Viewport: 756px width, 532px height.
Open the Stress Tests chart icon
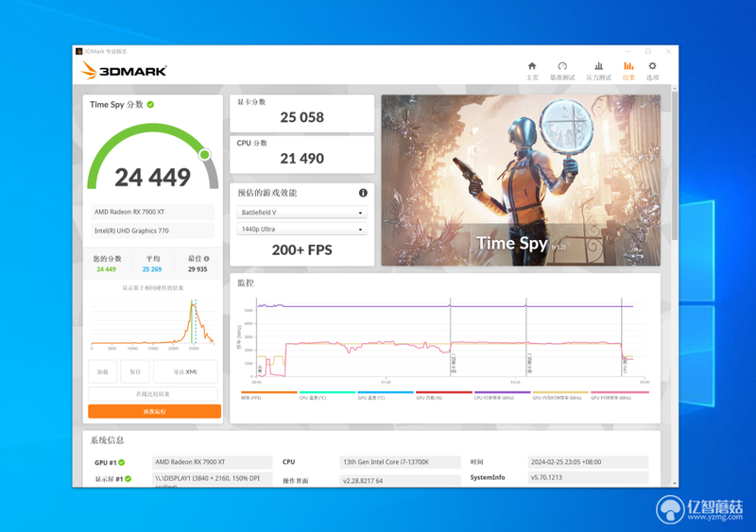point(598,66)
